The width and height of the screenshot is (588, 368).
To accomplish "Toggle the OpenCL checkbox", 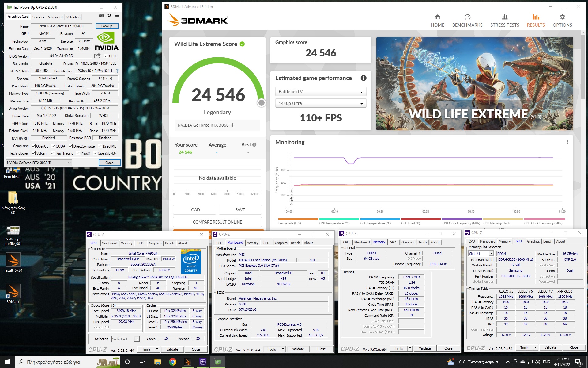I will [x=34, y=146].
